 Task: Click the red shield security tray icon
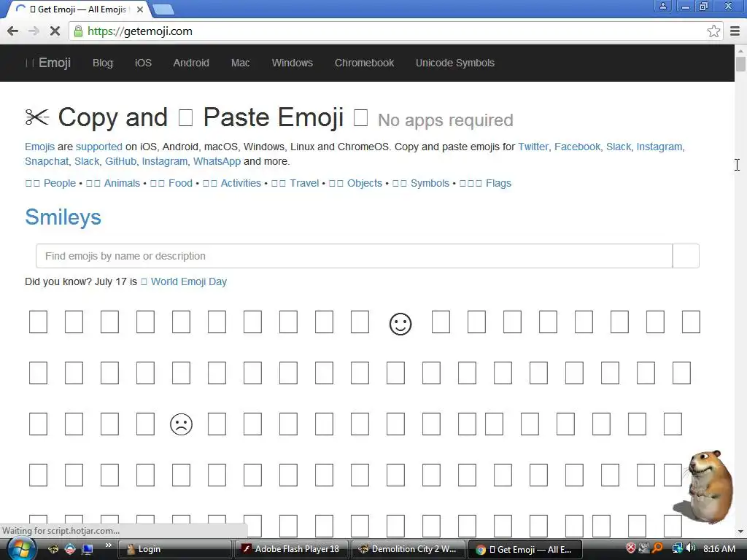(x=631, y=548)
